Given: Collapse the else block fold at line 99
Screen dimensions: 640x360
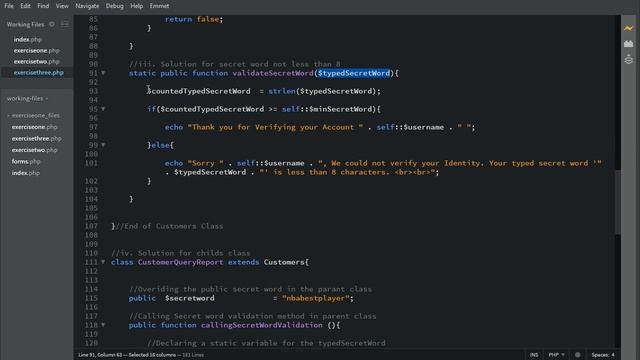Looking at the screenshot, I should [103, 145].
